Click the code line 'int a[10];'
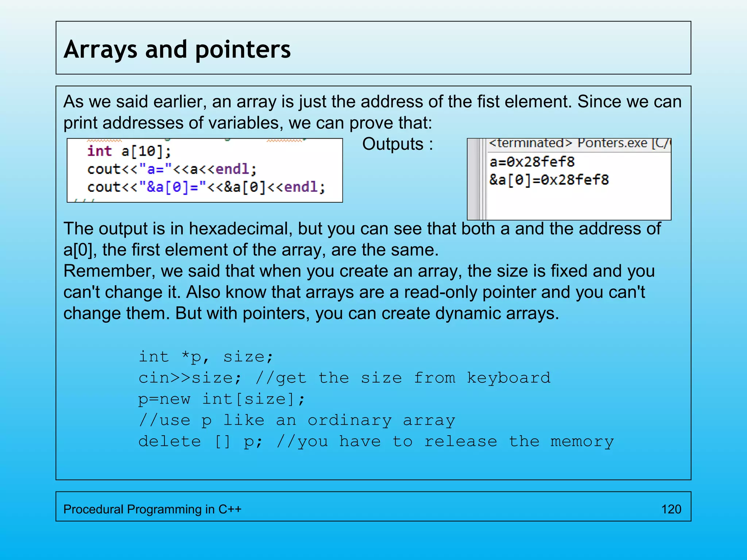Image resolution: width=747 pixels, height=560 pixels. tap(129, 151)
